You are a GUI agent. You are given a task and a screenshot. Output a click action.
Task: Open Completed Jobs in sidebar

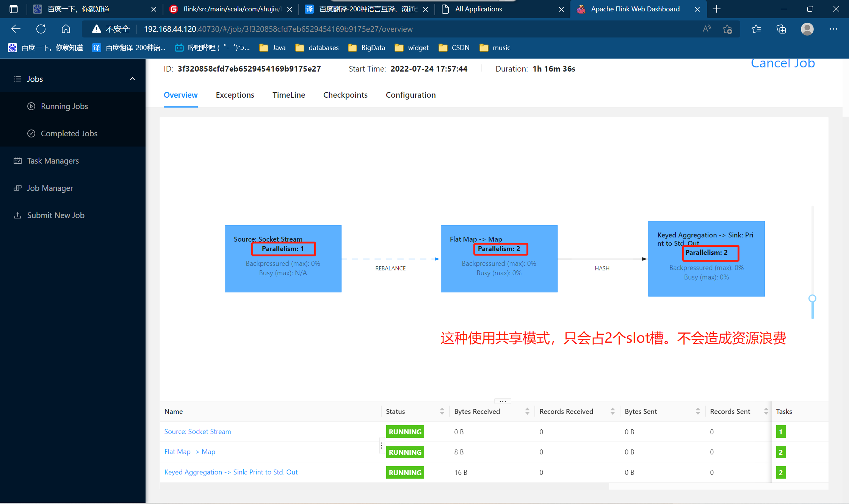point(69,133)
